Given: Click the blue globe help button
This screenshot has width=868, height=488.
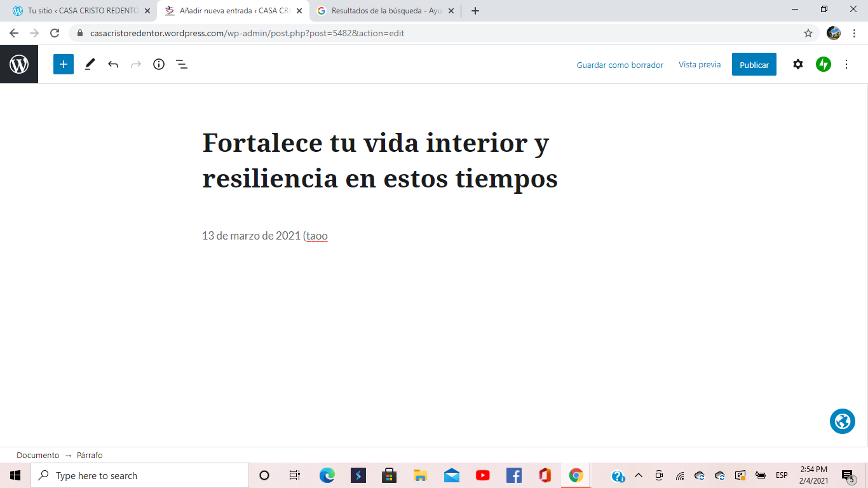Looking at the screenshot, I should 843,421.
